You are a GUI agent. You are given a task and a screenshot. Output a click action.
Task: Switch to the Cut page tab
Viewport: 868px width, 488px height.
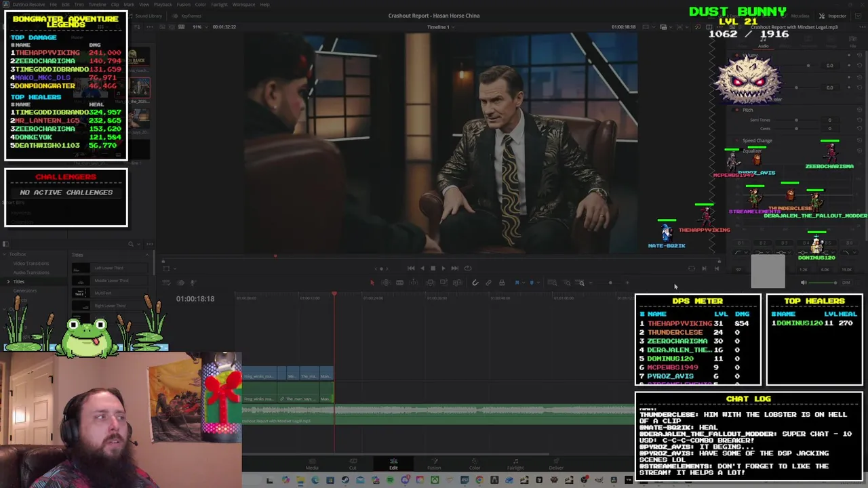353,464
